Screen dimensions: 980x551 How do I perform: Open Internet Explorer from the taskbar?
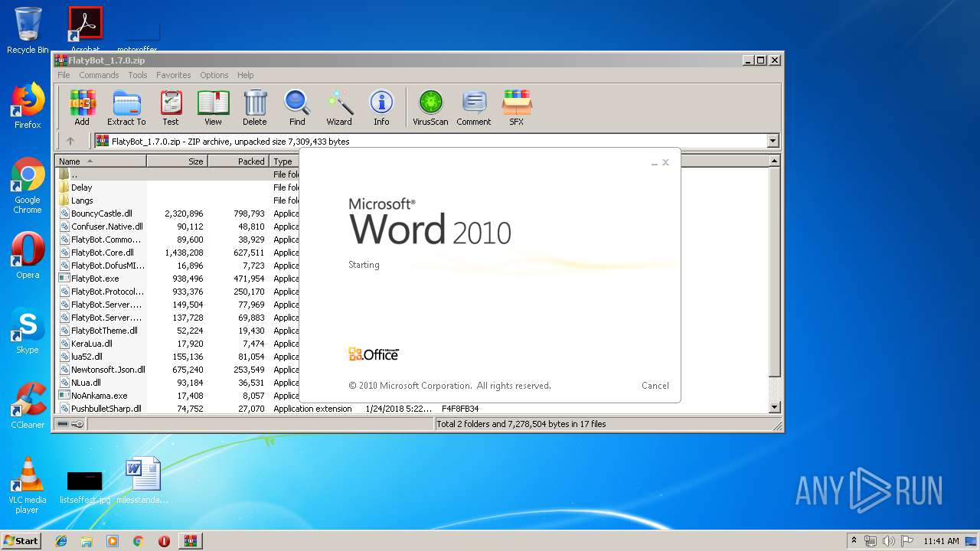click(x=61, y=541)
